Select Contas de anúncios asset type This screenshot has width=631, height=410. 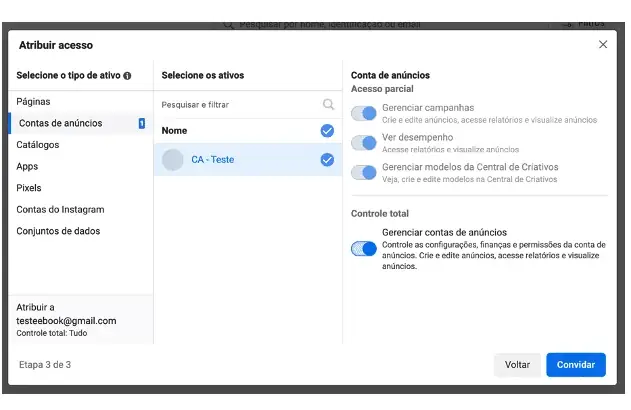(80, 123)
